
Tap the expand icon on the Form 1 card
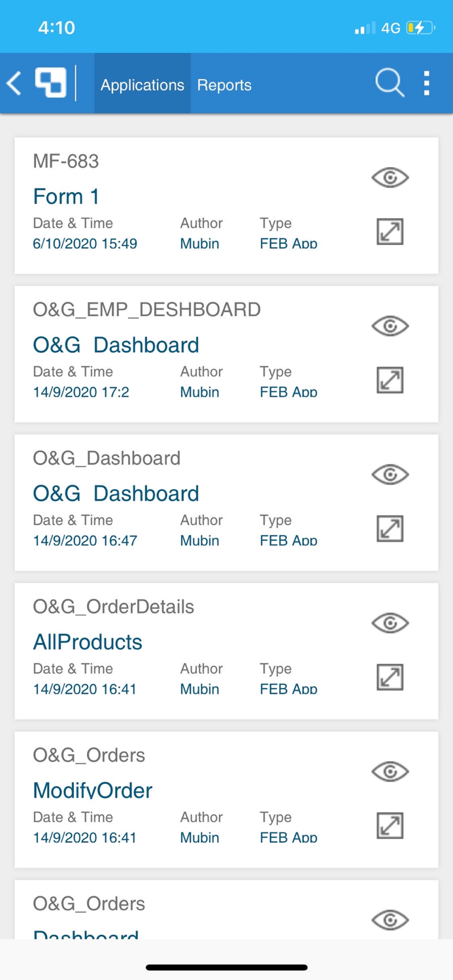390,231
